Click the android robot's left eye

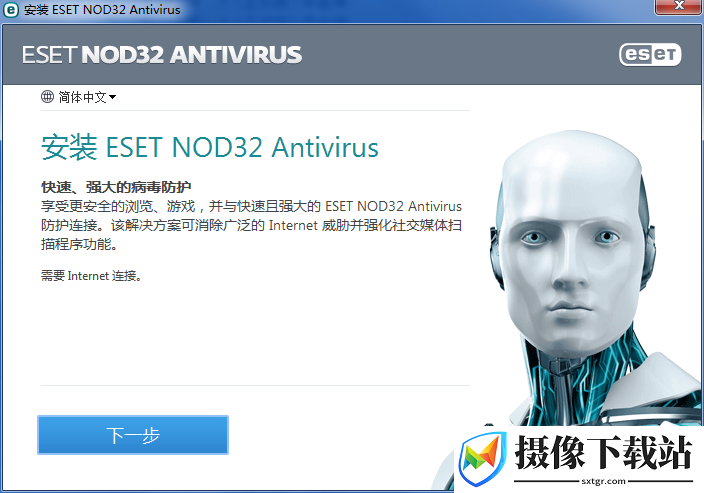tap(533, 237)
